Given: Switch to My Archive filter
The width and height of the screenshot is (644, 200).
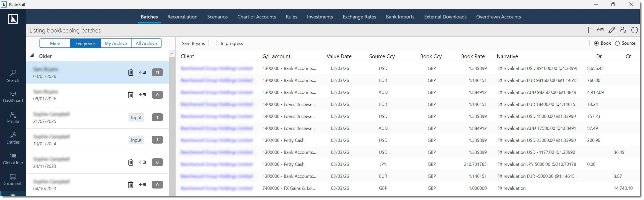Looking at the screenshot, I should [x=116, y=43].
